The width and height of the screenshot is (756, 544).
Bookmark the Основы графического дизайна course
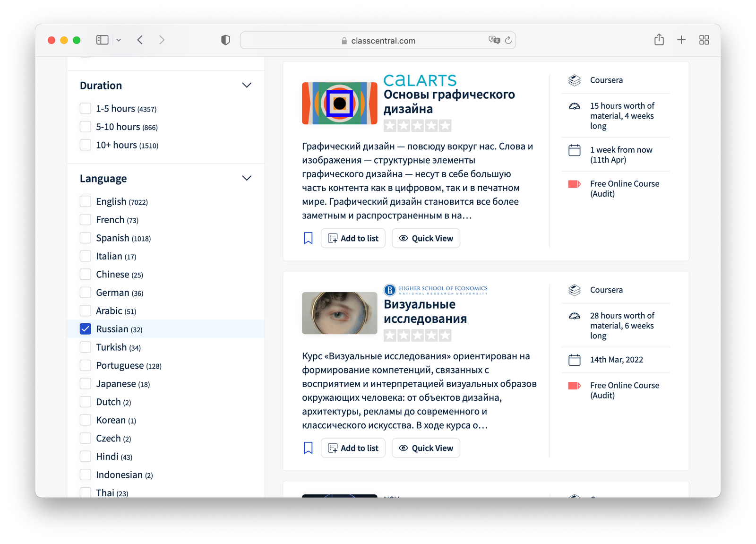pyautogui.click(x=308, y=238)
